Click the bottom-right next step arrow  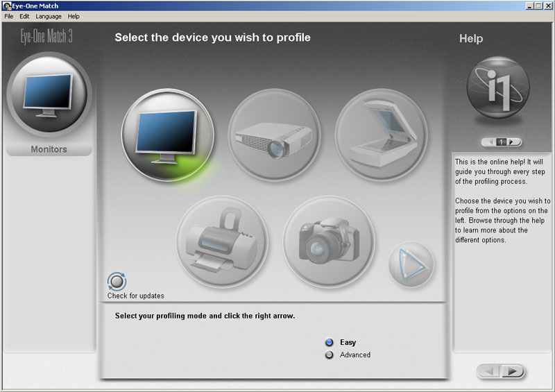tap(513, 371)
